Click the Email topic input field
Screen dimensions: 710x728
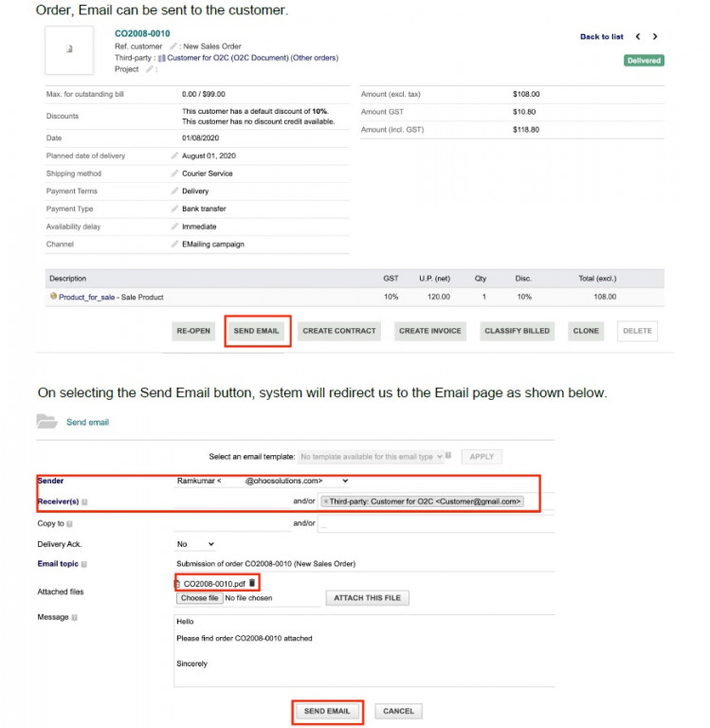[x=364, y=564]
